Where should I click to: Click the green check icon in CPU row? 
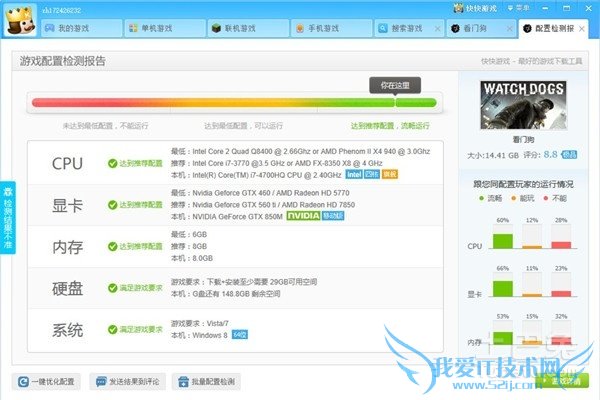pyautogui.click(x=112, y=163)
